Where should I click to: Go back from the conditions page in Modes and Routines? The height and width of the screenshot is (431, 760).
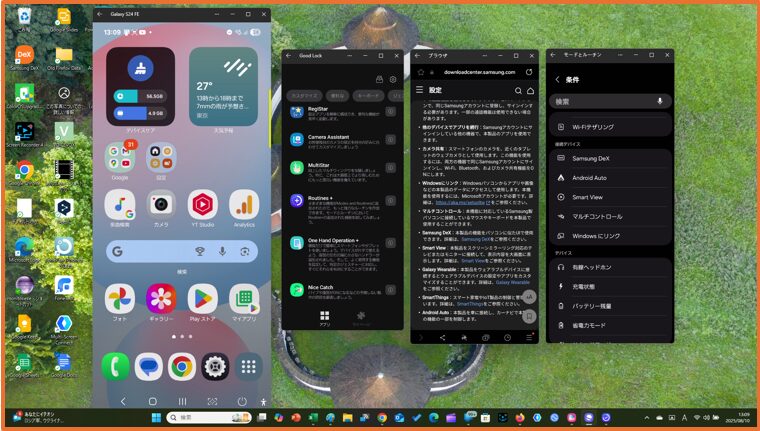coord(557,80)
